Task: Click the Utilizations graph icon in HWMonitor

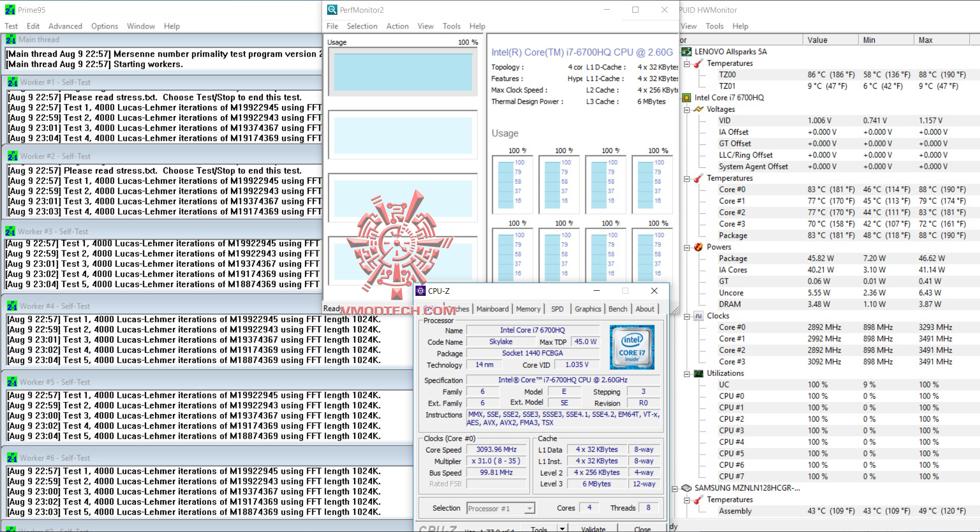Action: point(698,373)
